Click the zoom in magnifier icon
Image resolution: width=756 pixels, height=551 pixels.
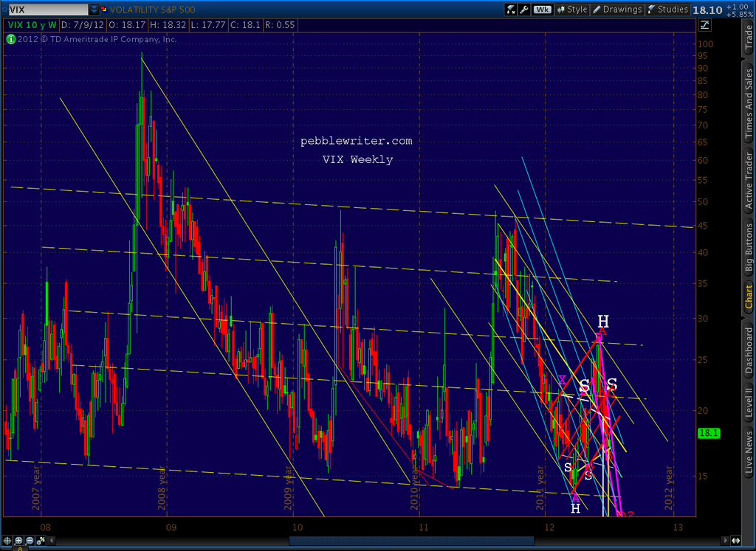[18, 541]
